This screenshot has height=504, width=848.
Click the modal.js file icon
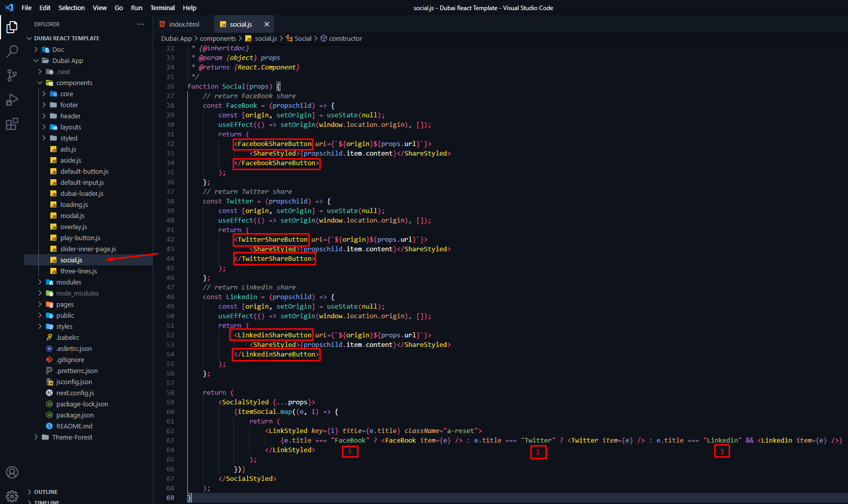[x=53, y=216]
